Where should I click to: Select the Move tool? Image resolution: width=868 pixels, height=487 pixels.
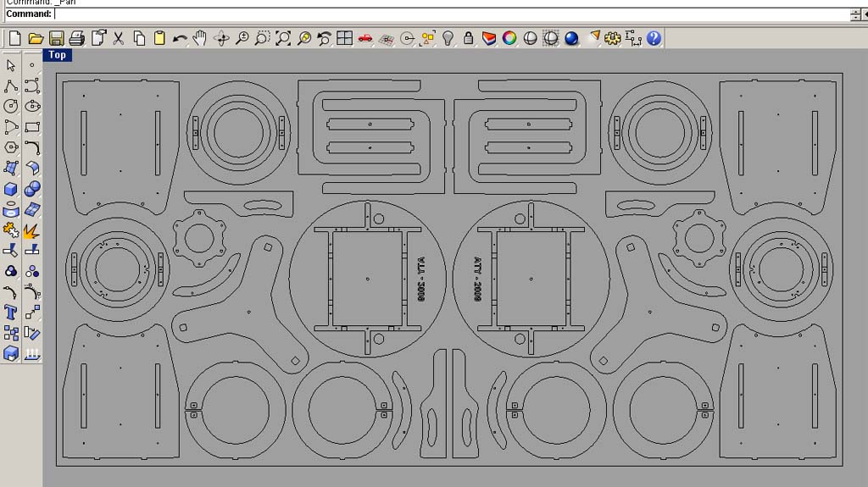[32, 313]
